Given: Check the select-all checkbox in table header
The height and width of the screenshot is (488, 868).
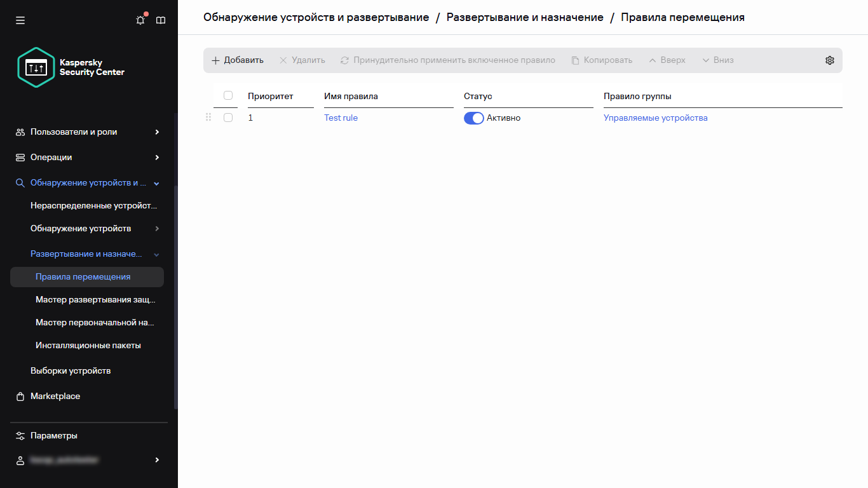Looking at the screenshot, I should (x=227, y=95).
